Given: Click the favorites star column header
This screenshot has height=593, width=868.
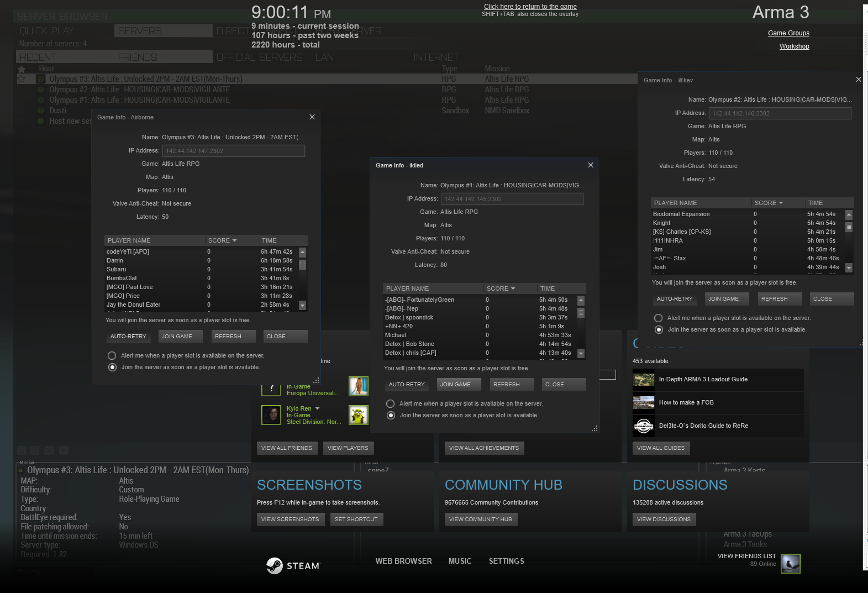Looking at the screenshot, I should (x=22, y=69).
